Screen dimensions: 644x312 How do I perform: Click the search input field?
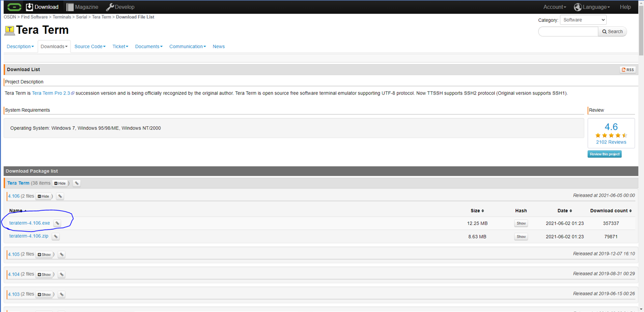click(568, 31)
